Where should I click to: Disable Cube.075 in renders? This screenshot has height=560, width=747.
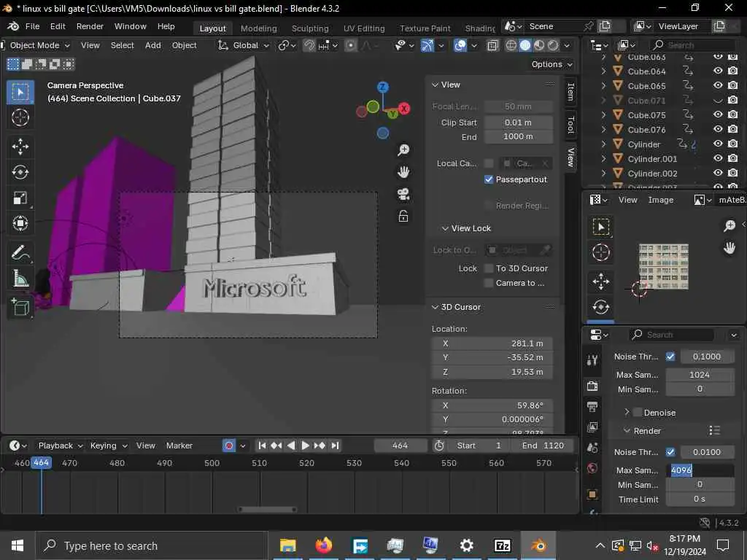click(732, 114)
